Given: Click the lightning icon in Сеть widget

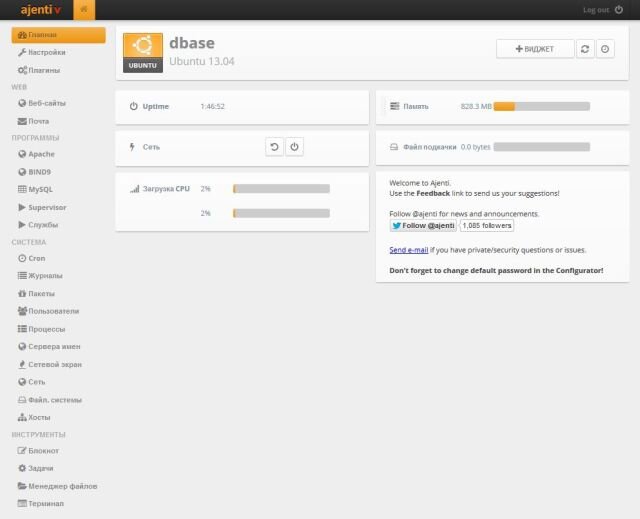Looking at the screenshot, I should tap(132, 146).
